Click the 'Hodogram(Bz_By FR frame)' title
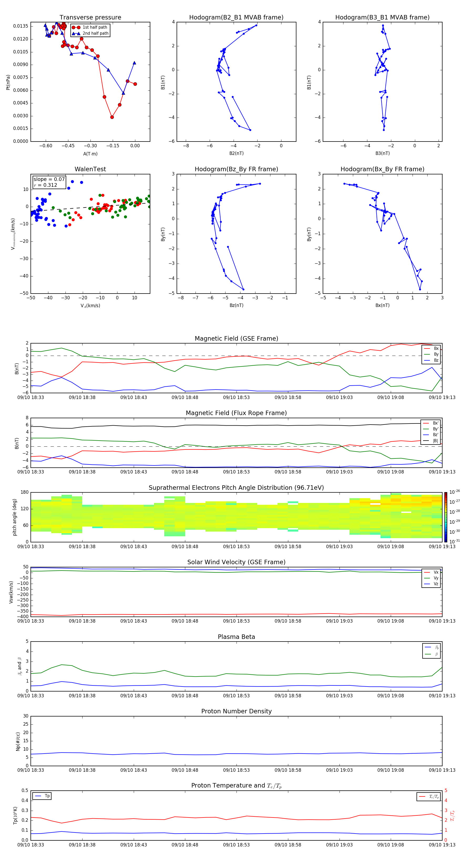 tap(236, 169)
